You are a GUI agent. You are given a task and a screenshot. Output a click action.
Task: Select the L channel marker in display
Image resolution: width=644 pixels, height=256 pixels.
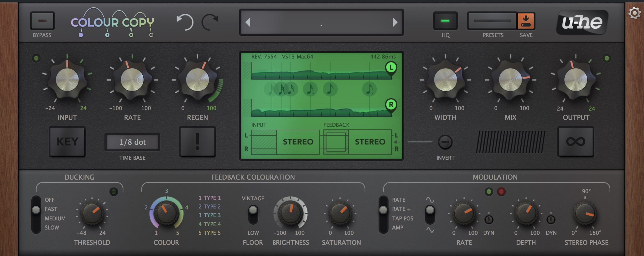pyautogui.click(x=391, y=68)
